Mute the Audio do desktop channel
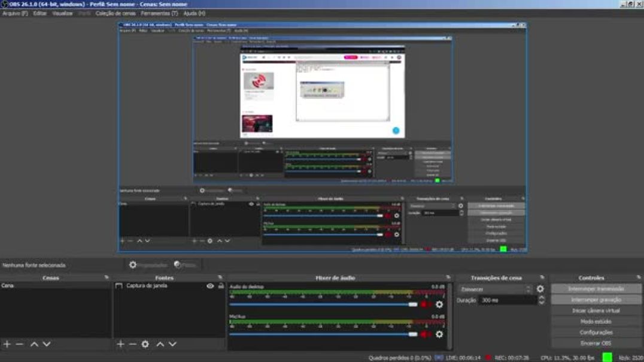Viewport: 644px width, 362px height. [425, 304]
